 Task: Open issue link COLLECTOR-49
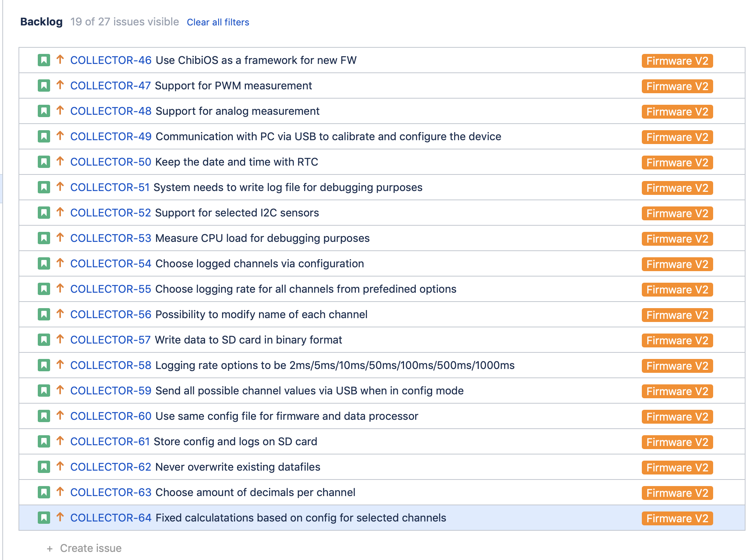111,137
